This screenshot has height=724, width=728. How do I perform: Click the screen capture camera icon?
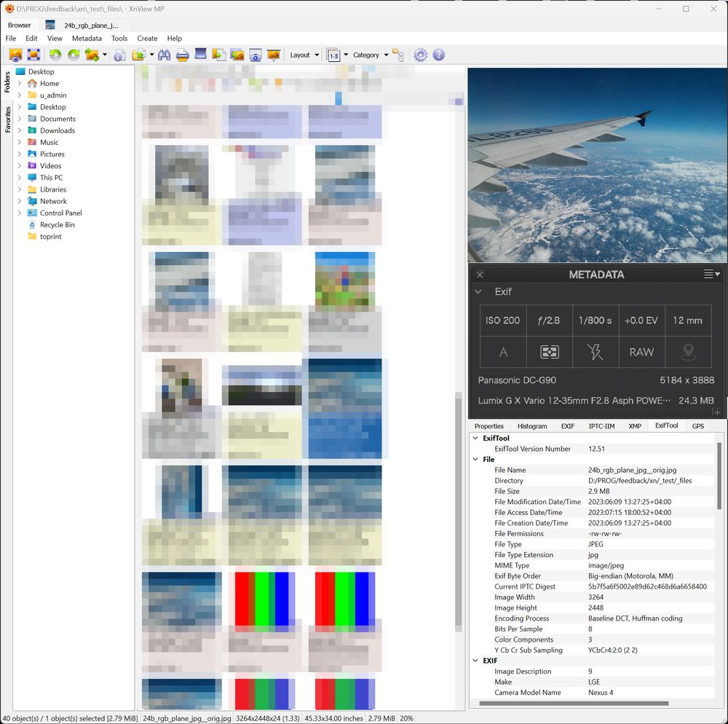click(255, 55)
